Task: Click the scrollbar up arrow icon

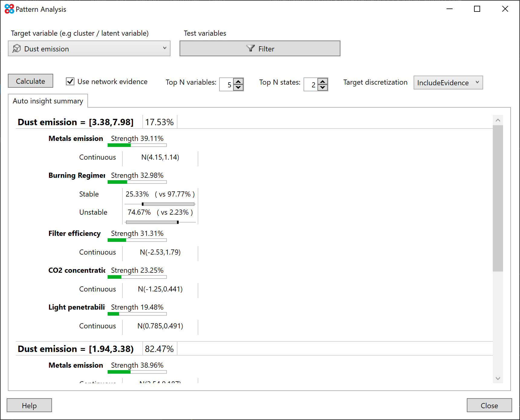Action: click(498, 120)
